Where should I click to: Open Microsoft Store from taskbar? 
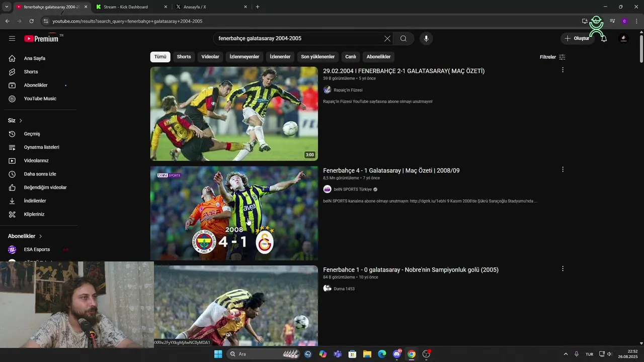[x=353, y=354]
